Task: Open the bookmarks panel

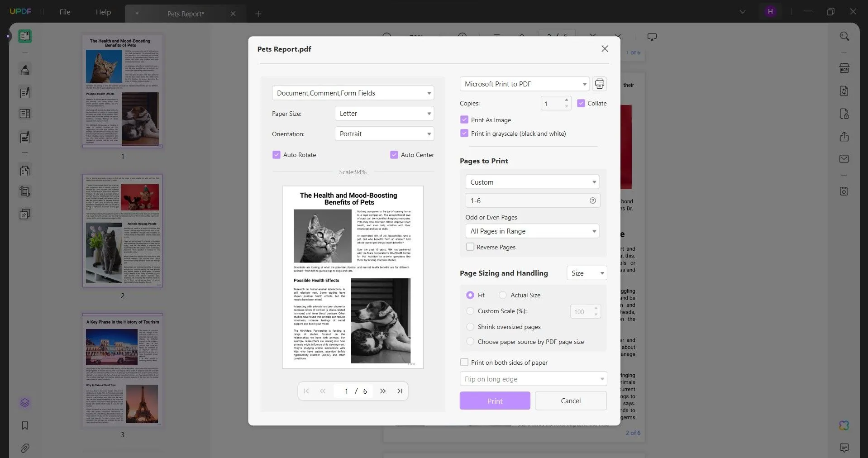Action: [24, 426]
